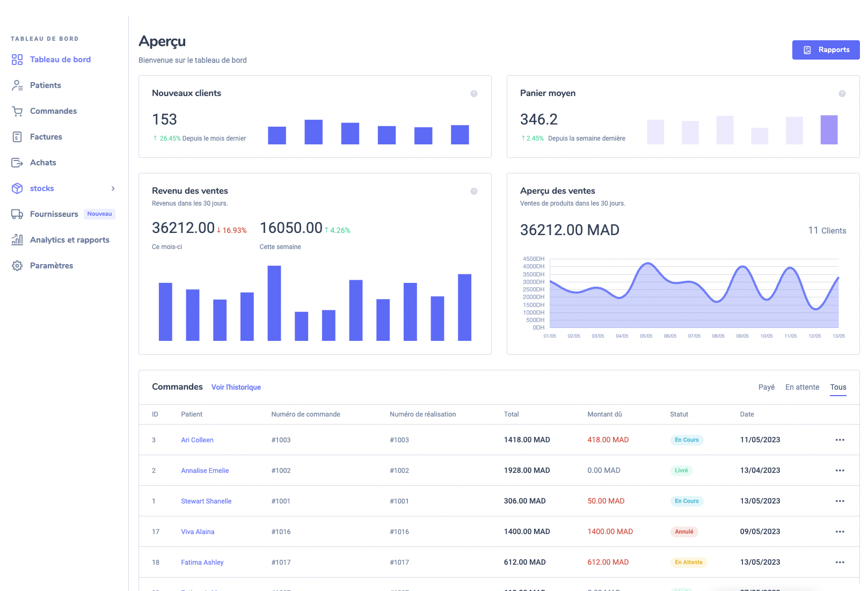The image size is (868, 591).
Task: Click the 16.93% decrease indicator
Action: tap(232, 230)
